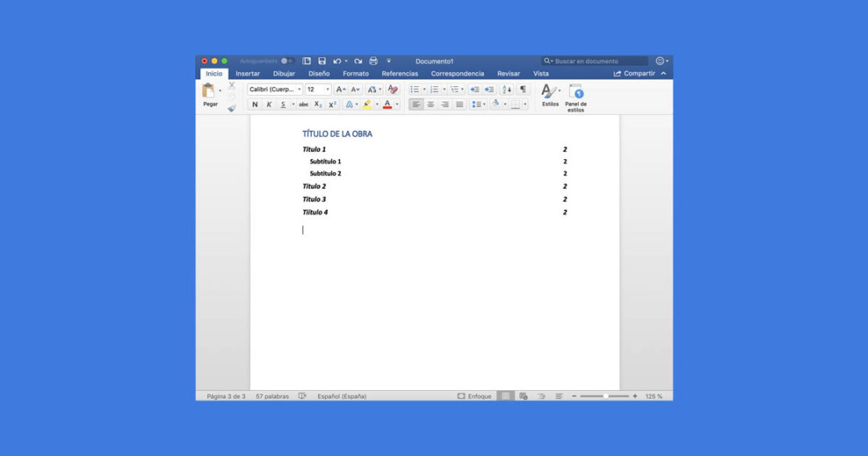868x456 pixels.
Task: Toggle the Autoguardado switch
Action: point(287,61)
